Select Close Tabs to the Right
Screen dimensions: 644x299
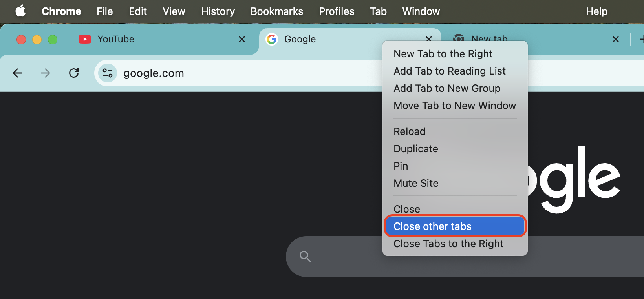(x=448, y=244)
